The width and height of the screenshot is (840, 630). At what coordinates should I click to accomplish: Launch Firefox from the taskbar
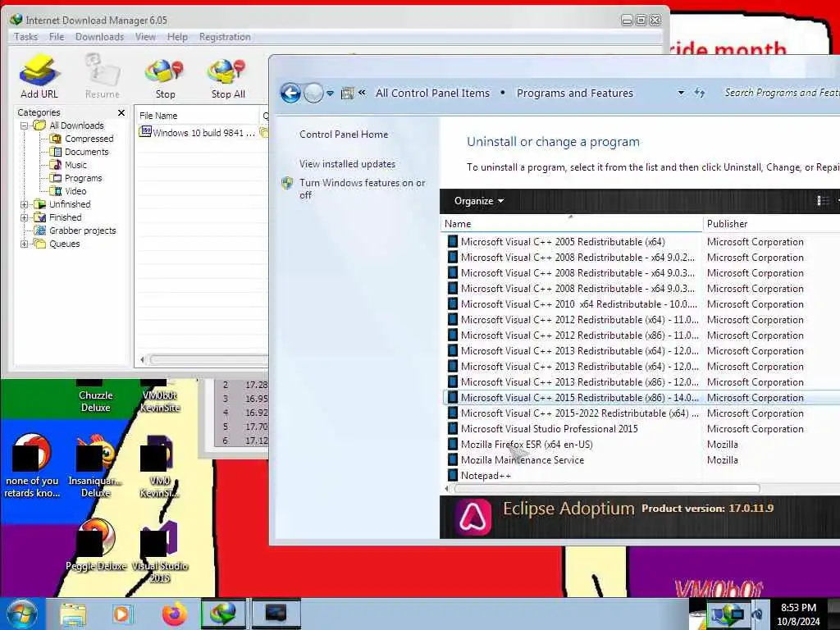click(175, 614)
